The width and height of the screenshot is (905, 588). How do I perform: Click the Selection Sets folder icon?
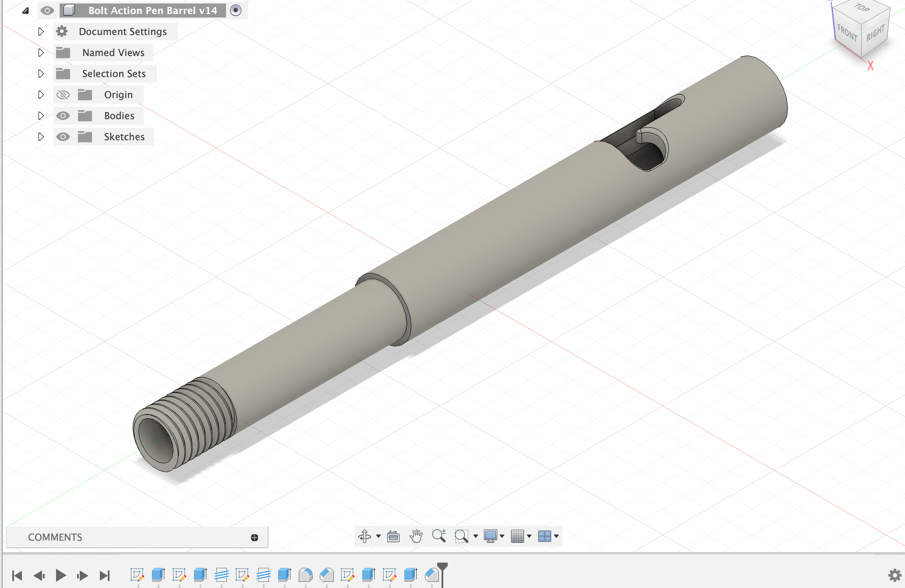click(x=63, y=74)
